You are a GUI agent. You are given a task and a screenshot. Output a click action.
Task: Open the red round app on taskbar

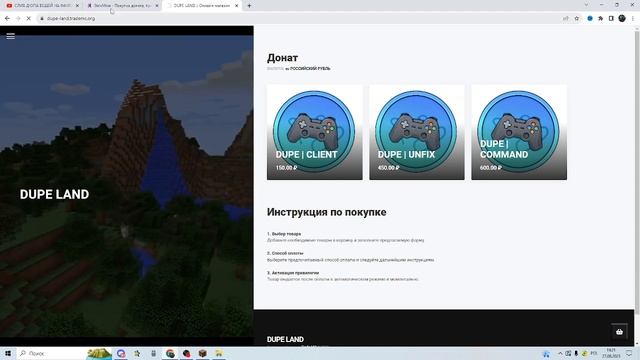pos(187,353)
